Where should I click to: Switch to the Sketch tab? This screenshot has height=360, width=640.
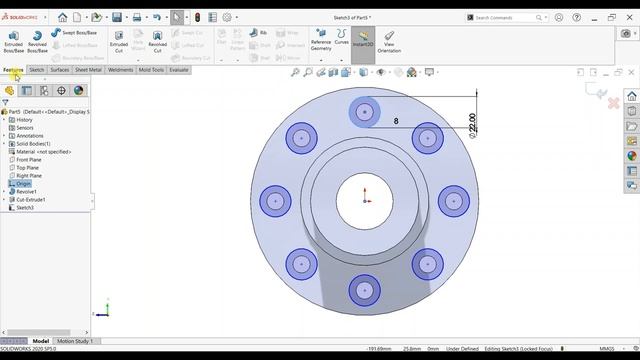pyautogui.click(x=37, y=70)
